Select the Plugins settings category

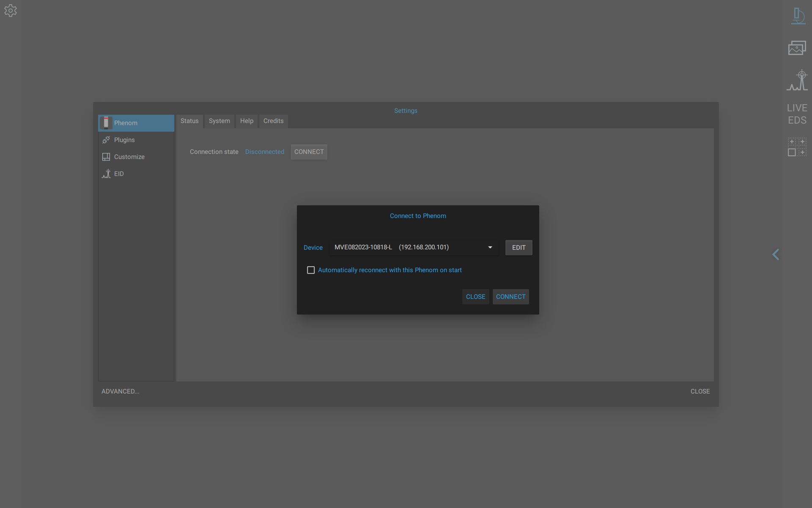[136, 140]
